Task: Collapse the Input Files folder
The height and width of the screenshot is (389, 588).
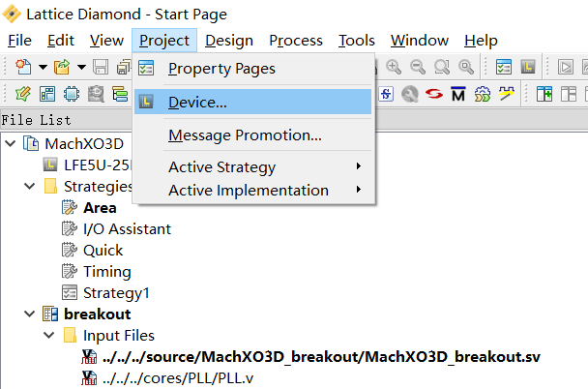Action: [48, 335]
